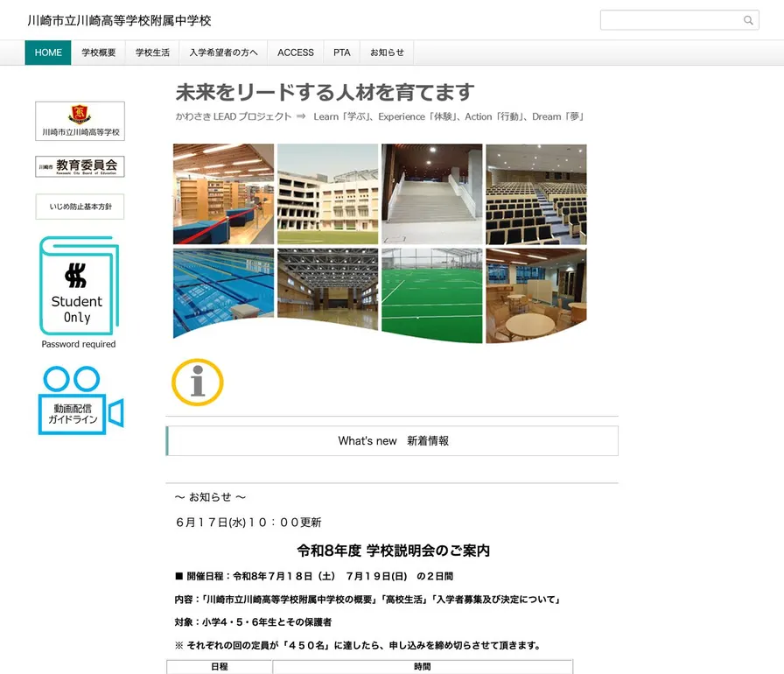Click the round tables lounge photo
Screen dimensions: 784x674
[x=536, y=294]
